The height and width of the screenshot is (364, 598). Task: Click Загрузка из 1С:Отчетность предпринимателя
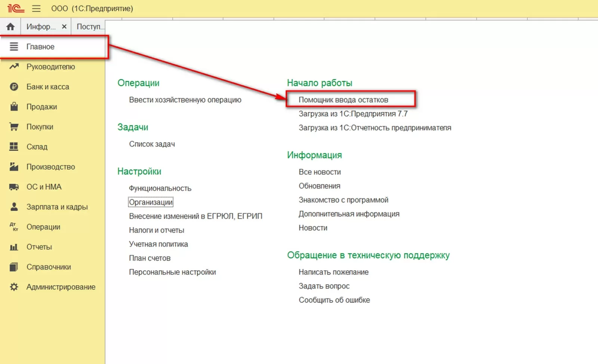click(375, 128)
